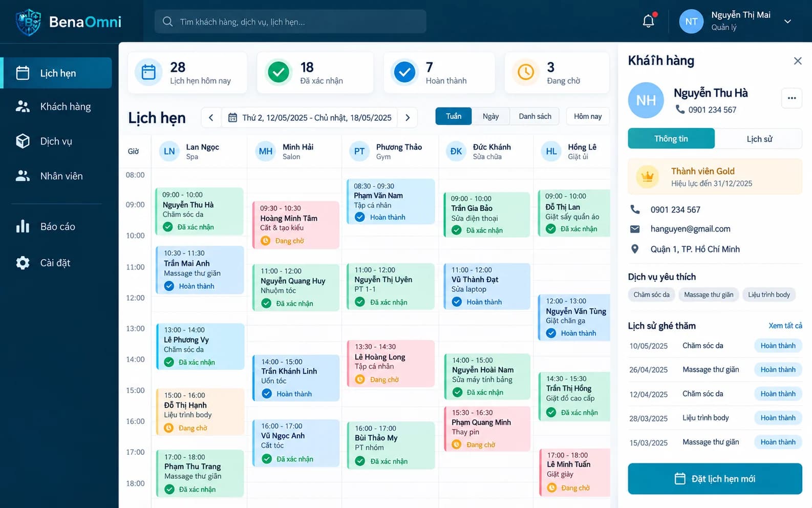812x508 pixels.
Task: Click phone number 0901 234 567 under the name
Action: [x=712, y=110]
